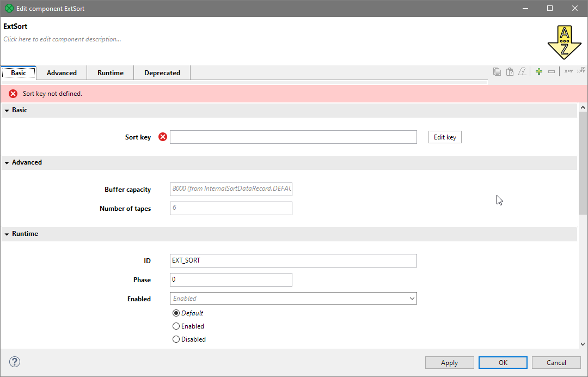Image resolution: width=588 pixels, height=377 pixels.
Task: Click the yellow A-Z sort component icon
Action: tap(564, 42)
